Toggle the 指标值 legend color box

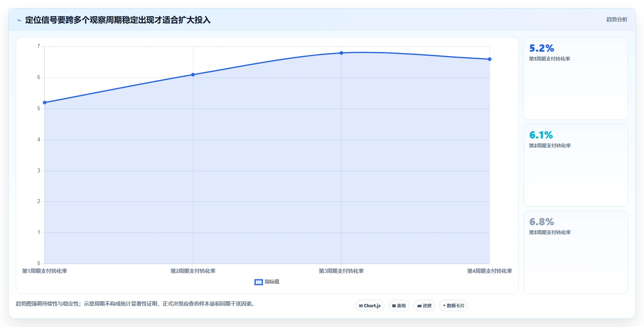(258, 282)
